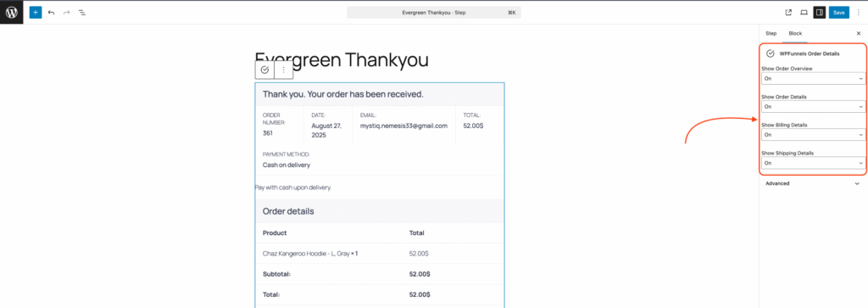Click the order details block type icon

click(264, 70)
